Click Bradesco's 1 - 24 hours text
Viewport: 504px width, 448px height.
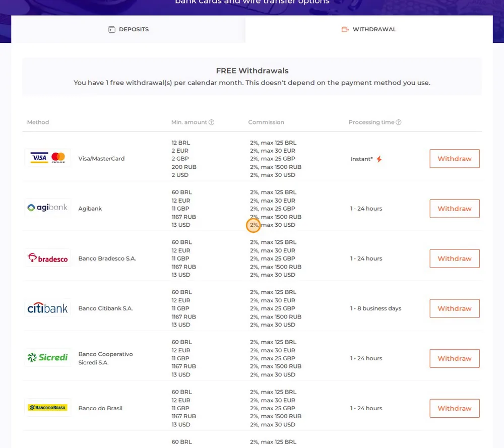(366, 259)
